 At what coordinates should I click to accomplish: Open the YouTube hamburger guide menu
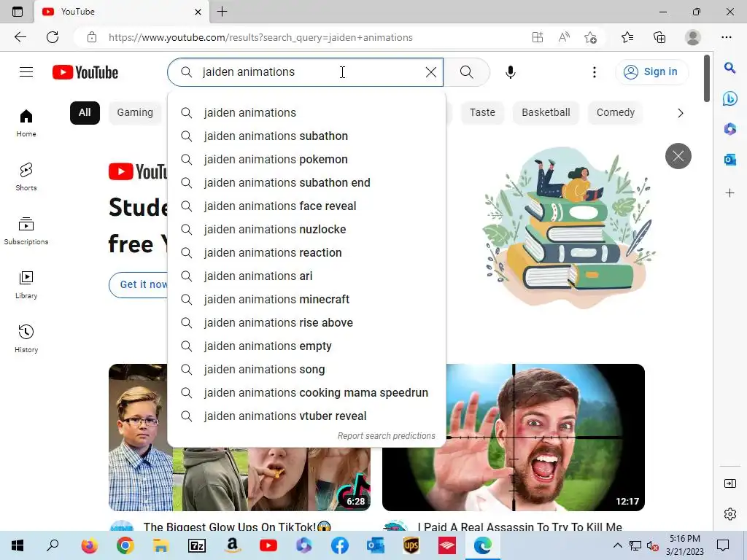(26, 72)
